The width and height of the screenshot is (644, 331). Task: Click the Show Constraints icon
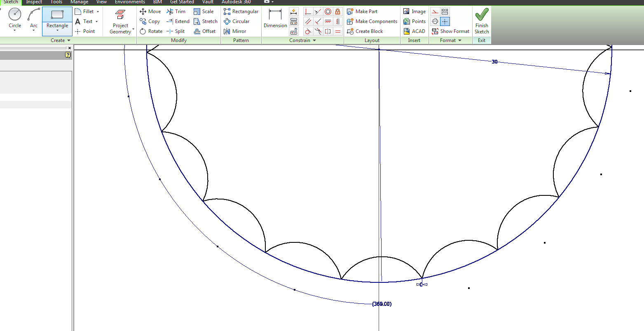294,21
